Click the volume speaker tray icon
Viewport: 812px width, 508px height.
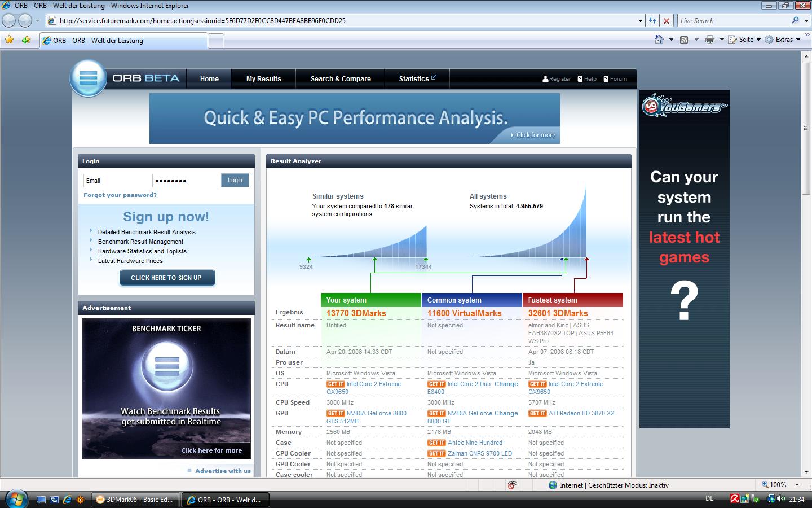(x=781, y=499)
